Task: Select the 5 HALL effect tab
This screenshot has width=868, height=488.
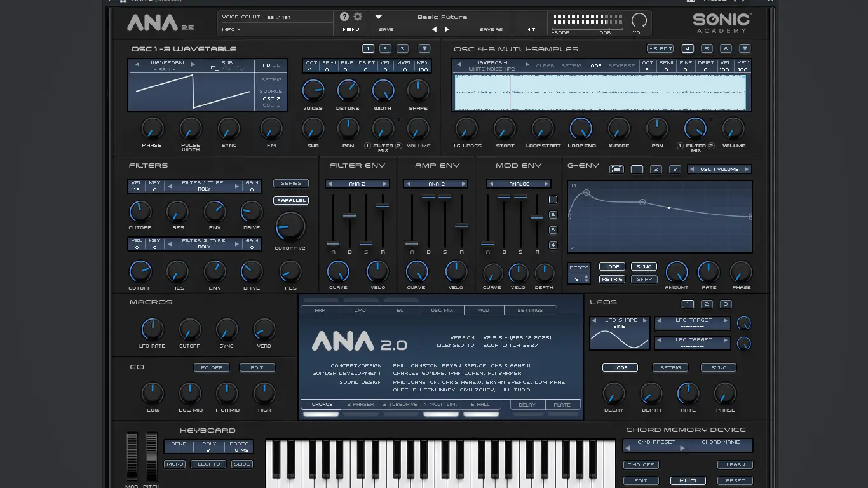Action: [481, 404]
